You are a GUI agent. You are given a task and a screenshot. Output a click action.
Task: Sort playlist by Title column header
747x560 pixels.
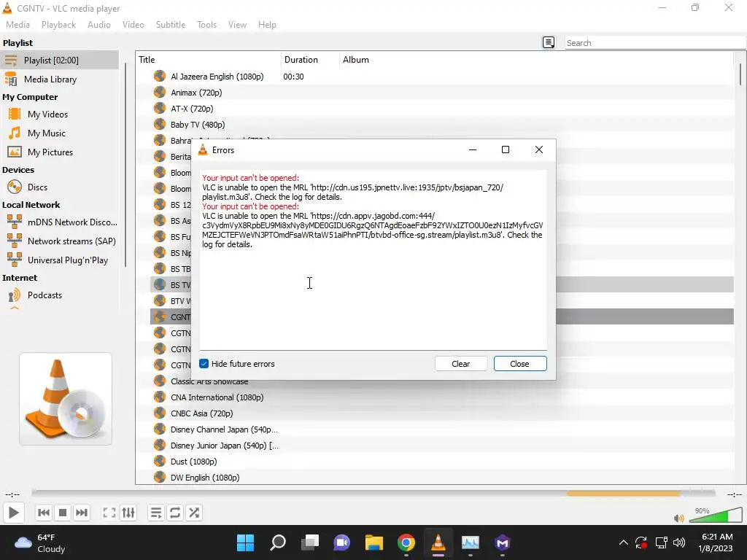(x=208, y=60)
